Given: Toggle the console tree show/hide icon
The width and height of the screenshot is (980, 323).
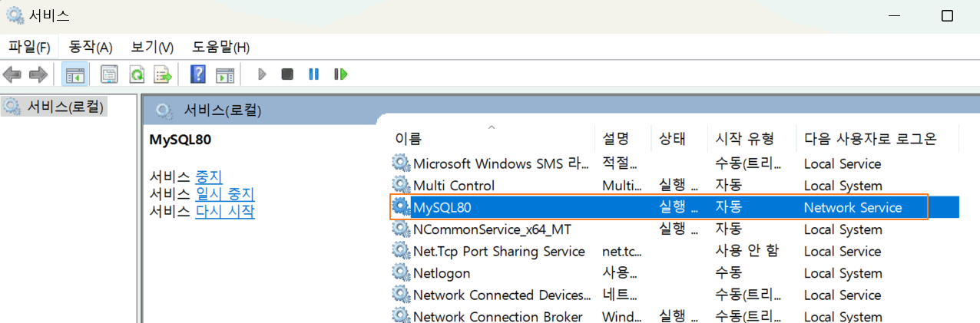Looking at the screenshot, I should coord(74,74).
